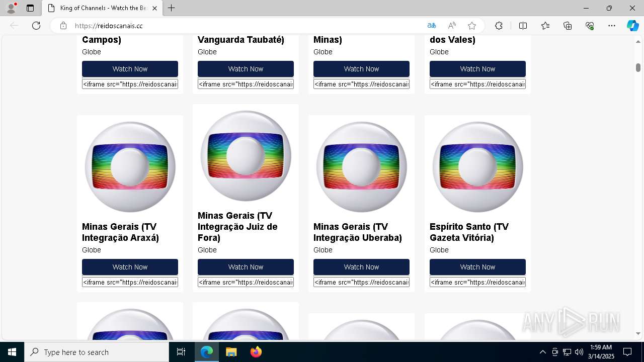
Task: Select the iframe code field under Campos
Action: point(130,84)
